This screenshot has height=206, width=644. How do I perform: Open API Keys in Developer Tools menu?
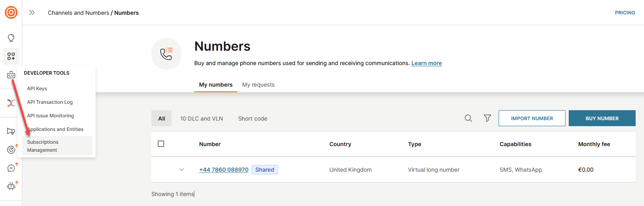click(x=37, y=89)
